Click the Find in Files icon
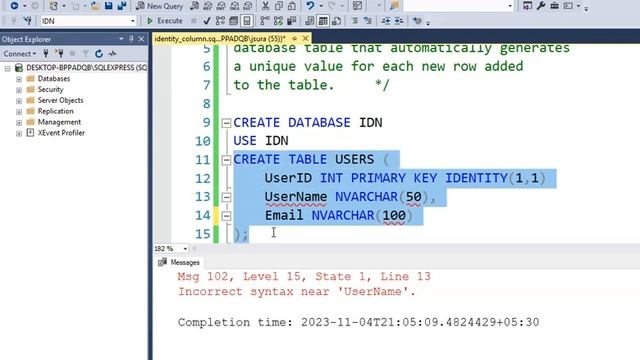Screen dimensions: 640x360 coord(394,6)
